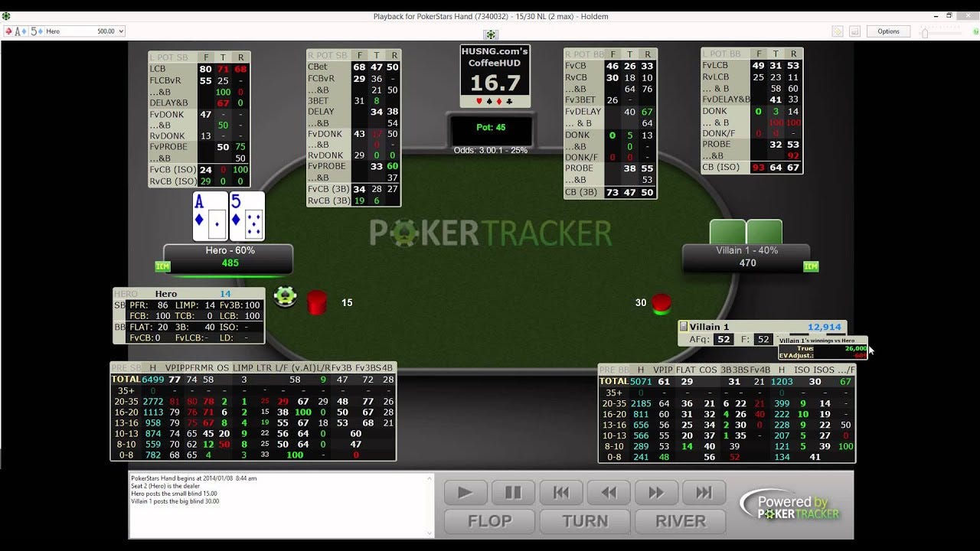
Task: Click the FLAT: 20 stat in Hero panel
Action: [149, 327]
